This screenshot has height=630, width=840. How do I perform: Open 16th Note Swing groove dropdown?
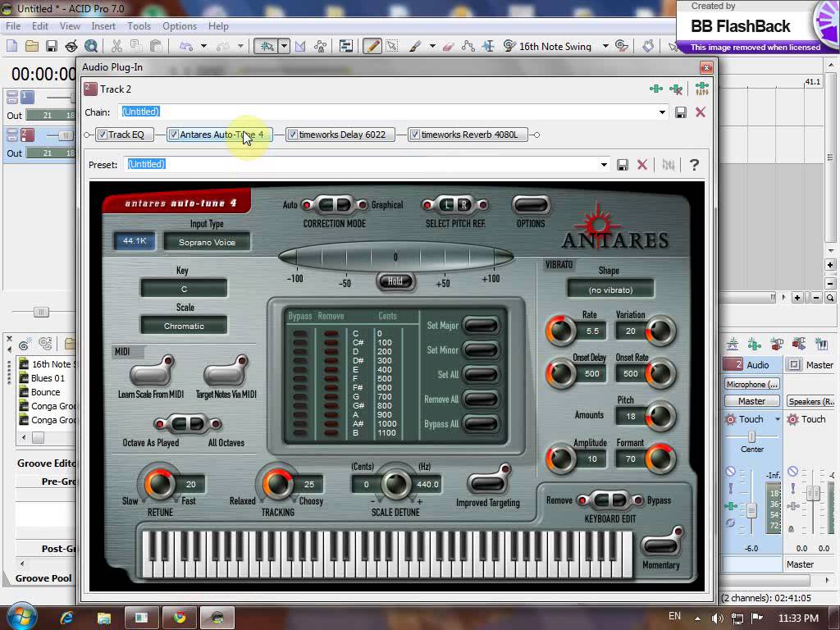coord(605,47)
